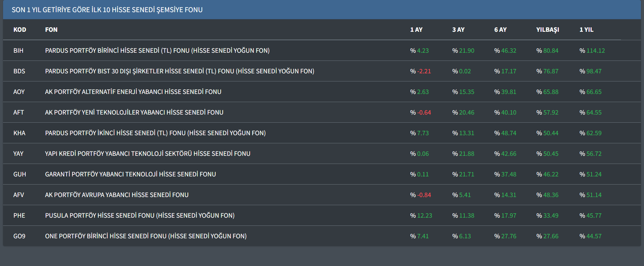Open Pardus Portföy İkinci Hisse Senedi fund
The image size is (644, 266).
(x=155, y=133)
